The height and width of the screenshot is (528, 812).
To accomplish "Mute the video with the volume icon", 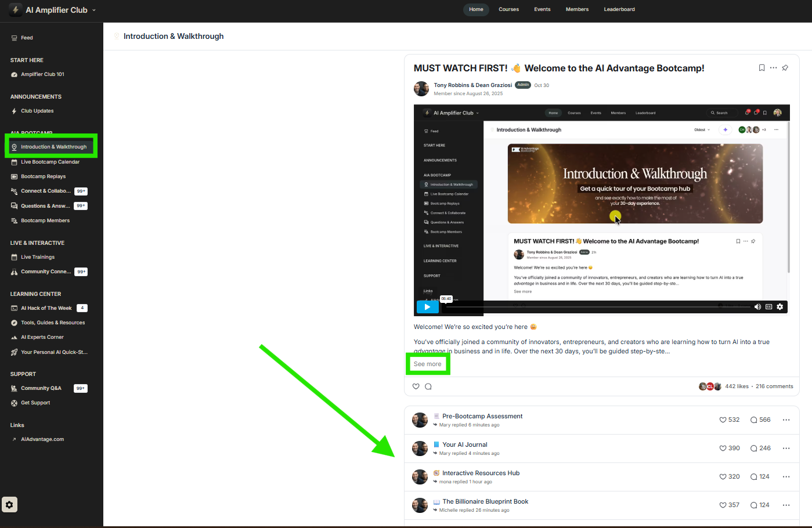I will [x=757, y=307].
